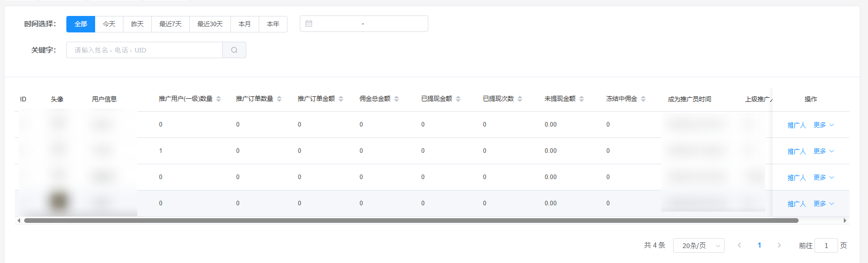Focus the keyword search input
The height and width of the screenshot is (263, 868).
pyautogui.click(x=144, y=50)
